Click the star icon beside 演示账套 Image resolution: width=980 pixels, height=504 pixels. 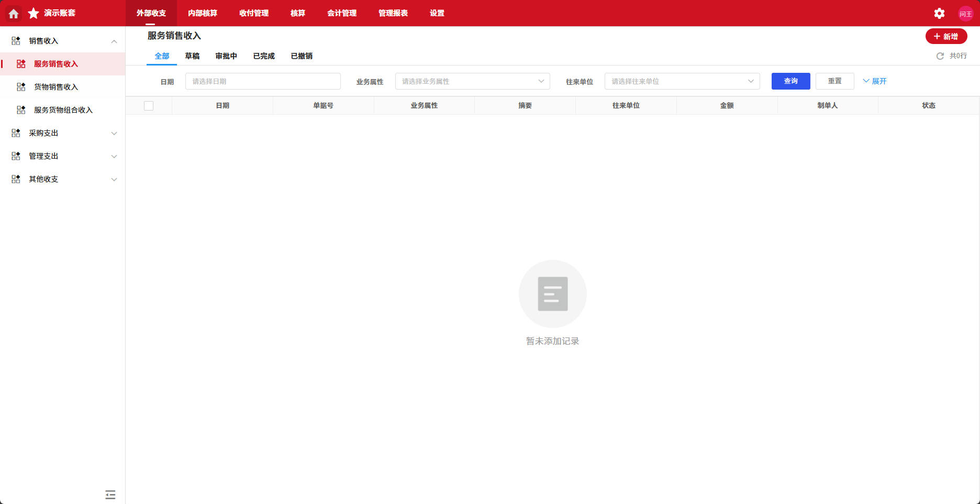coord(34,13)
